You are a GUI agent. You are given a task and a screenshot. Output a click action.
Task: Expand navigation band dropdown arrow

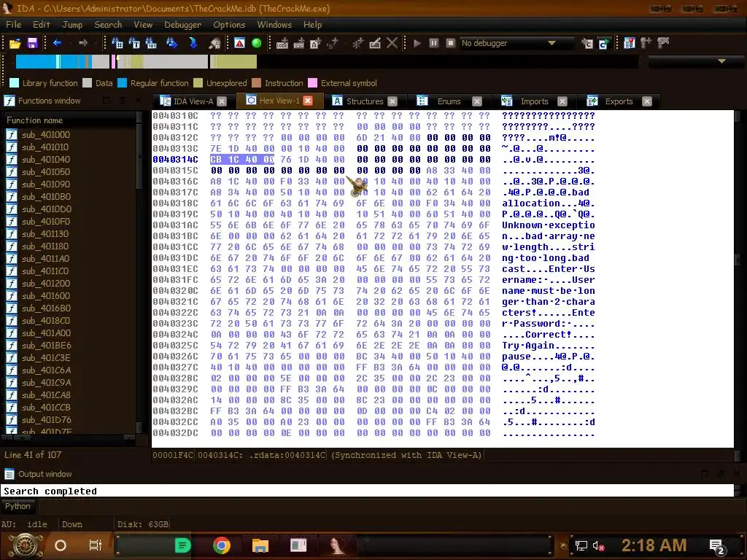pyautogui.click(x=721, y=61)
